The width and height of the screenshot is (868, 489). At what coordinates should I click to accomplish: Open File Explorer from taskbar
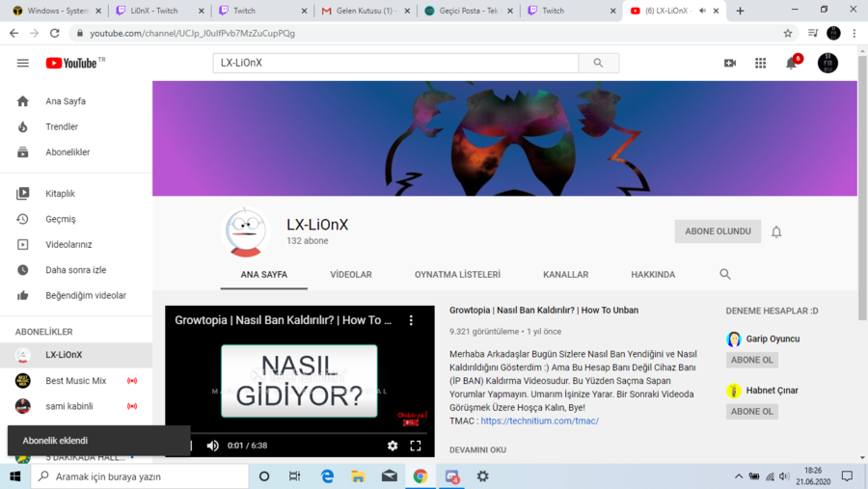[358, 476]
